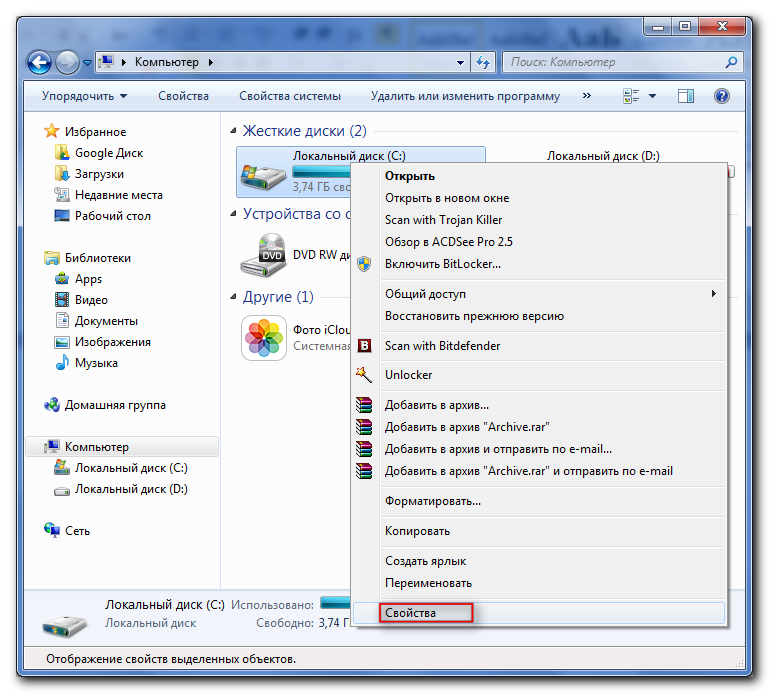Choose Unlocker with the wand icon
This screenshot has height=694, width=770.
[x=539, y=375]
